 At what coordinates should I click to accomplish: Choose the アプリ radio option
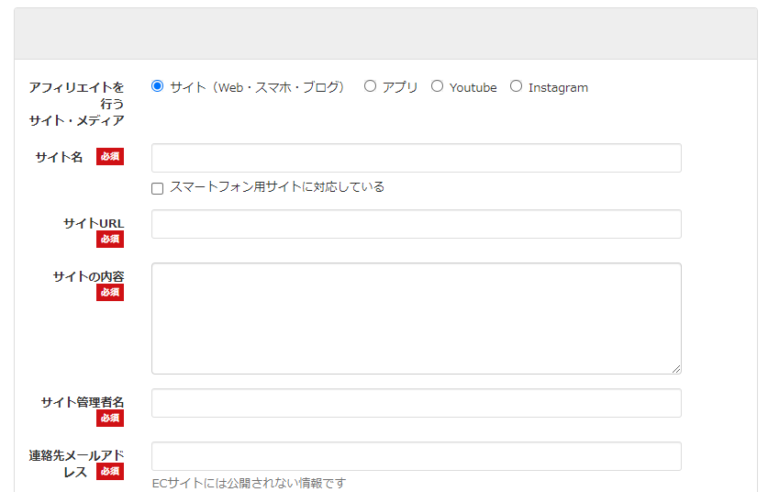(370, 87)
